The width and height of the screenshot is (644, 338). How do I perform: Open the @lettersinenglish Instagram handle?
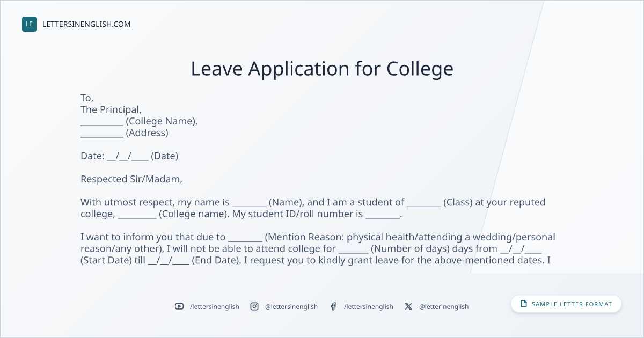[291, 306]
